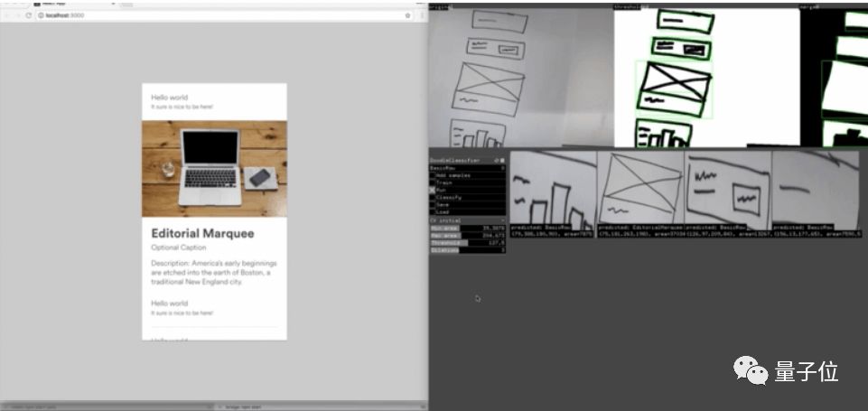Screen dimensions: 868x411
Task: Click the Hello world row below the description
Action: [x=214, y=308]
